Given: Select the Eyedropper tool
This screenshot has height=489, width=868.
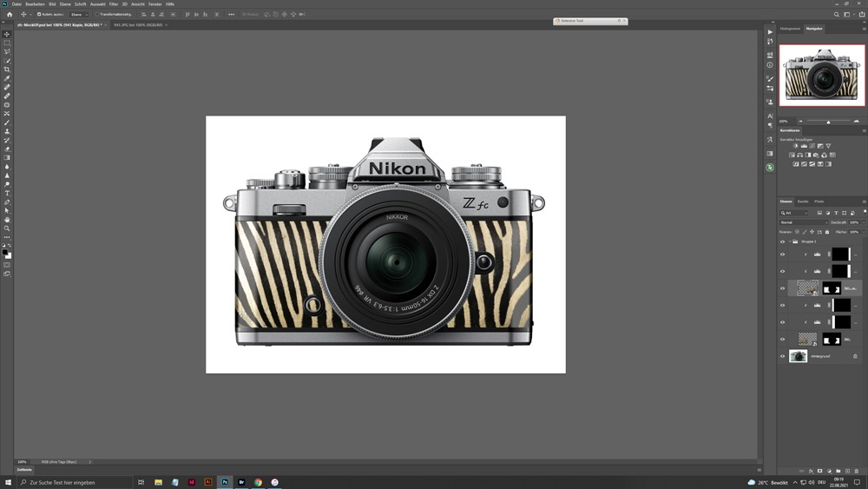Looking at the screenshot, I should (7, 78).
